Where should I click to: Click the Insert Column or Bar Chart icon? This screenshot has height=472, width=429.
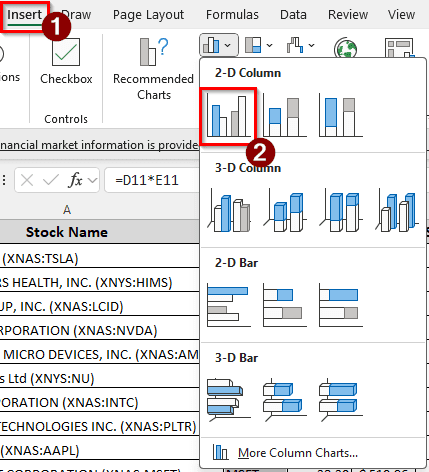click(211, 45)
